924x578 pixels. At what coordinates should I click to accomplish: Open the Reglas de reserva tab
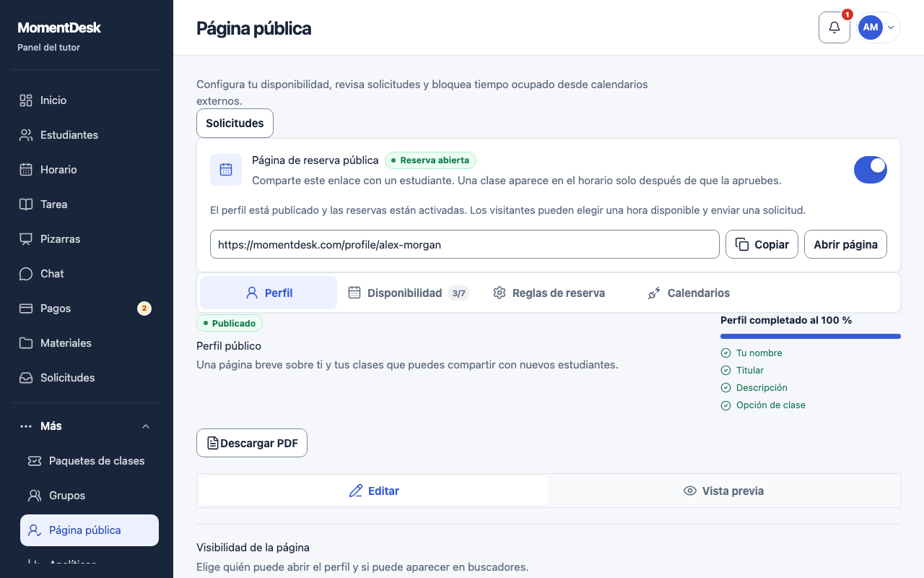pos(549,293)
